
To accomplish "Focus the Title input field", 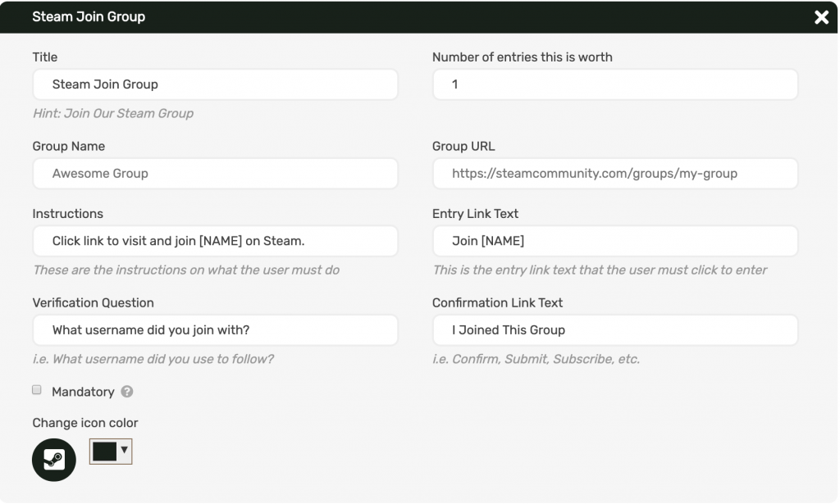I will tap(216, 84).
